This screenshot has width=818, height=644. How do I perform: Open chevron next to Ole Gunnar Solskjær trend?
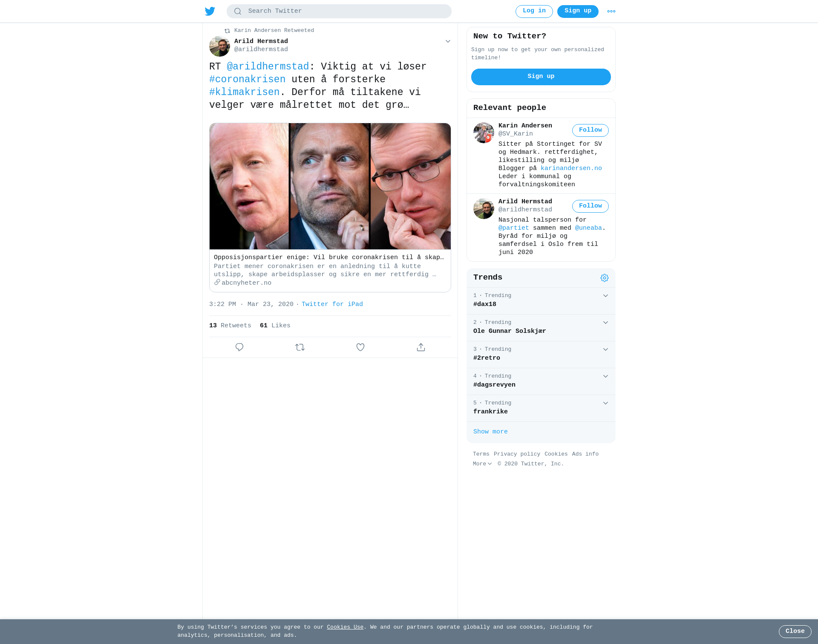coord(605,323)
